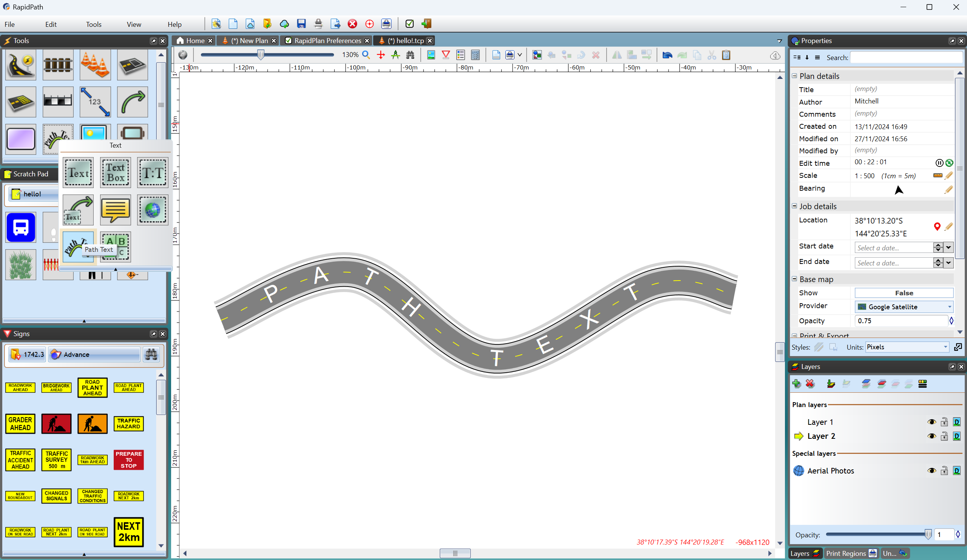Open the Tools View menu
This screenshot has width=967, height=560.
point(93,23)
